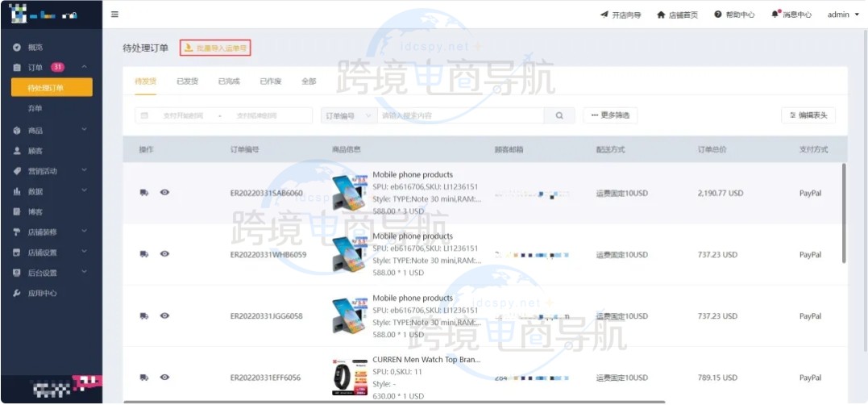Open 帮助中心 help center
This screenshot has height=405, width=868.
[734, 15]
